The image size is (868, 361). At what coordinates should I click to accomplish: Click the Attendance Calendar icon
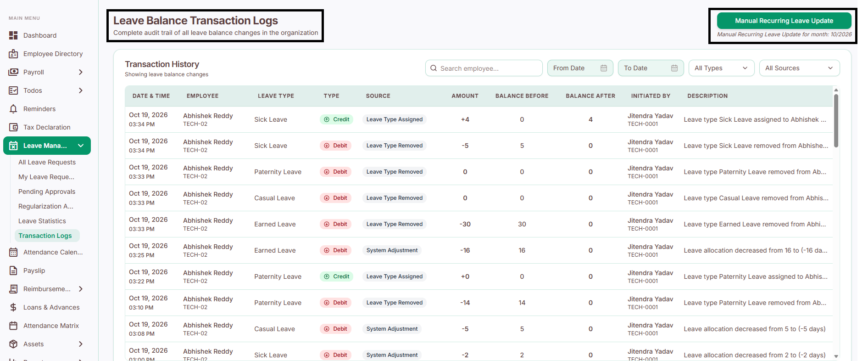coord(13,252)
